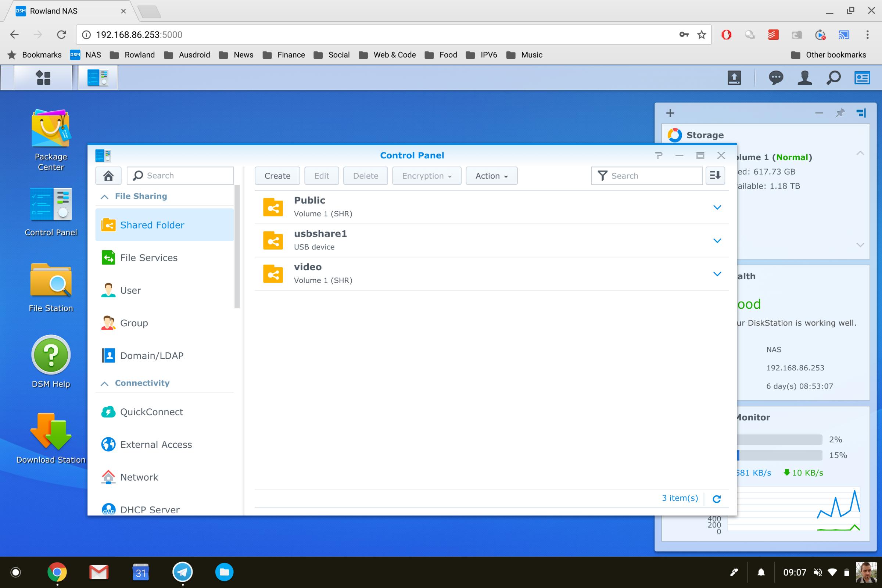The width and height of the screenshot is (882, 588).
Task: Bookmark this page with star icon
Action: click(701, 35)
